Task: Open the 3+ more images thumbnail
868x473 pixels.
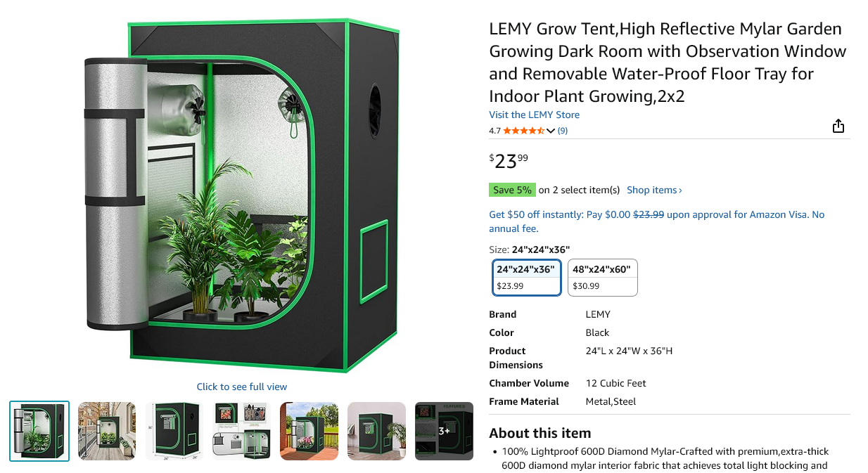Action: coord(445,431)
